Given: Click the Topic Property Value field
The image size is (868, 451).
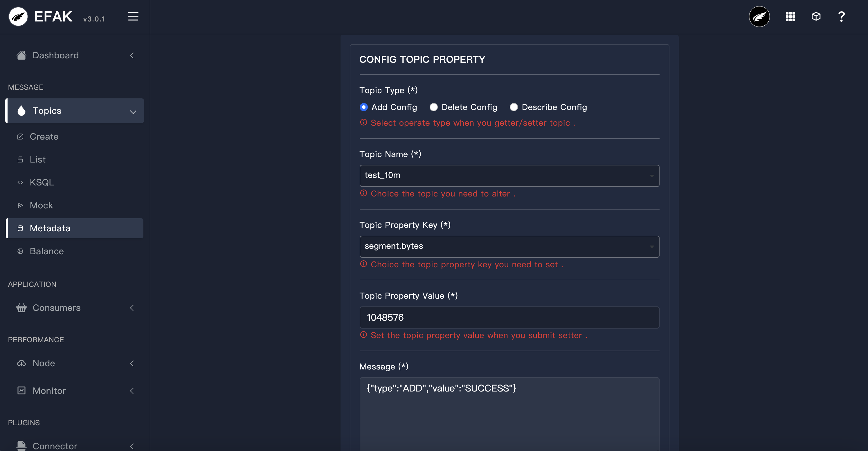Looking at the screenshot, I should [509, 317].
